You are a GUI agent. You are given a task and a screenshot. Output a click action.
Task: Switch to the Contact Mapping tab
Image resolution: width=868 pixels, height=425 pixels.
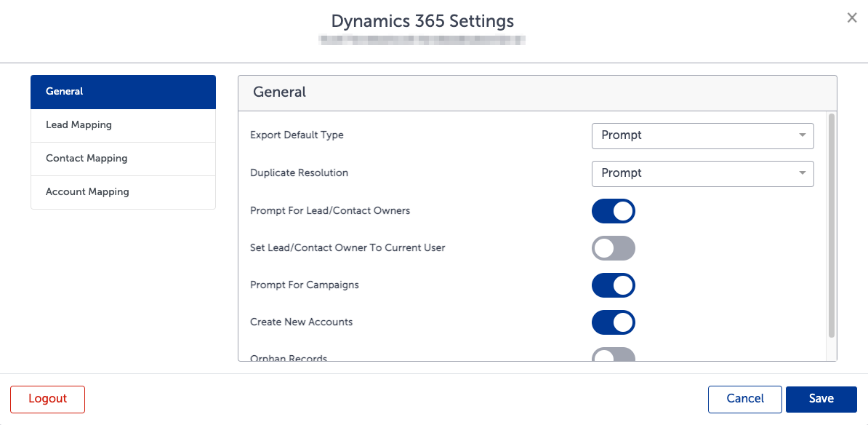123,159
